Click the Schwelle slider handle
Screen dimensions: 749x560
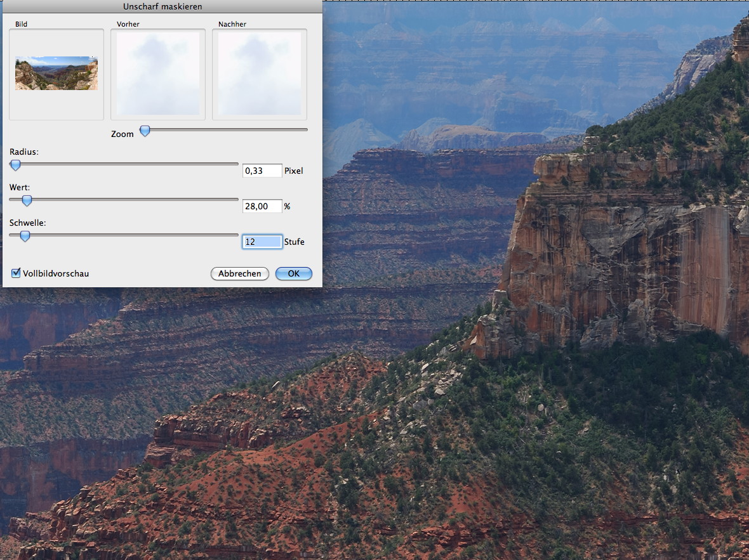[25, 236]
